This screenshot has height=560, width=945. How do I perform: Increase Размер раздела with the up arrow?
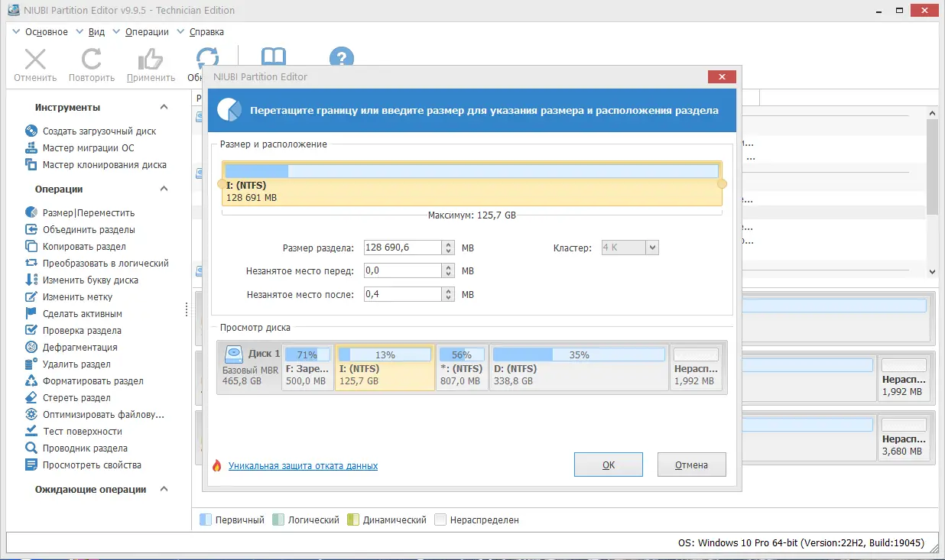pyautogui.click(x=449, y=244)
